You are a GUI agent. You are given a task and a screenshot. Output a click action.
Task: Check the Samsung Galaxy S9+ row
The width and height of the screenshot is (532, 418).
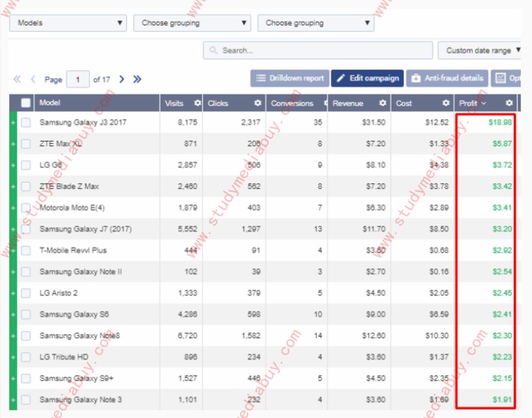coord(26,379)
